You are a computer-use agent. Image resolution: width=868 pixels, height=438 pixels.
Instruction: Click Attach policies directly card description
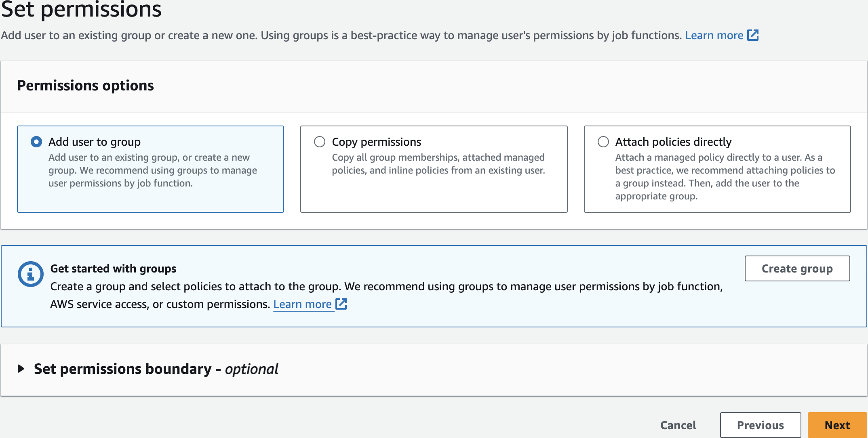[725, 177]
